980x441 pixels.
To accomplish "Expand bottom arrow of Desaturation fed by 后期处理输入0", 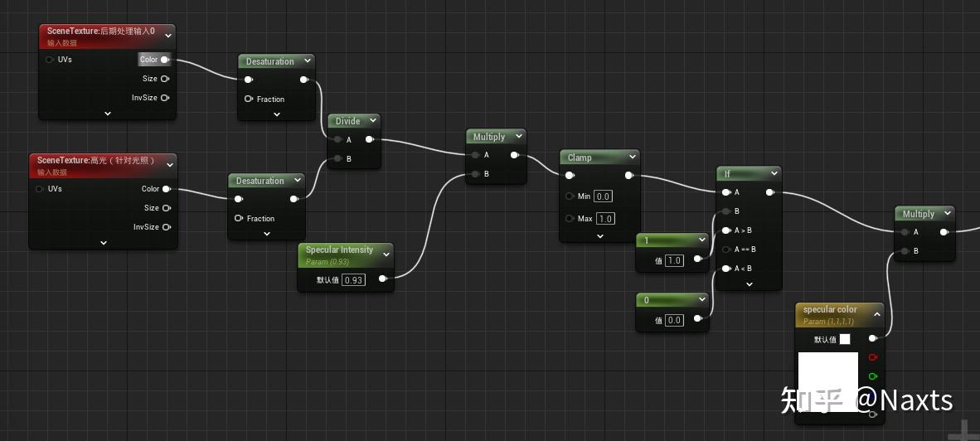I will (x=277, y=114).
